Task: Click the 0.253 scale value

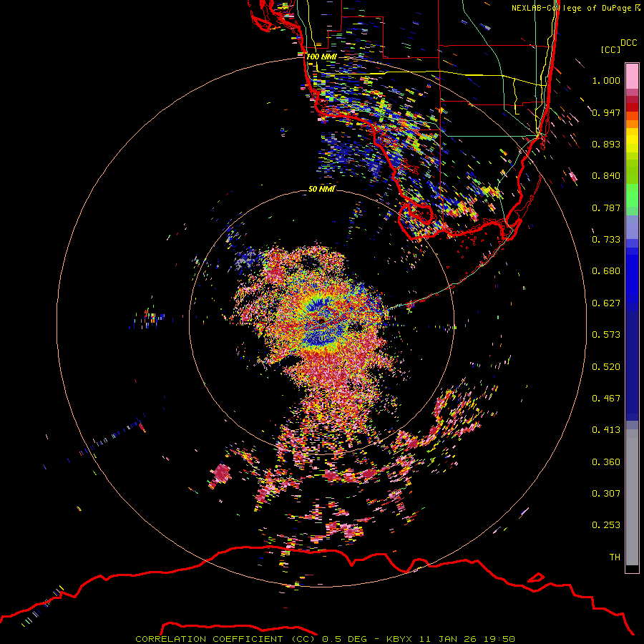Action: coord(606,525)
